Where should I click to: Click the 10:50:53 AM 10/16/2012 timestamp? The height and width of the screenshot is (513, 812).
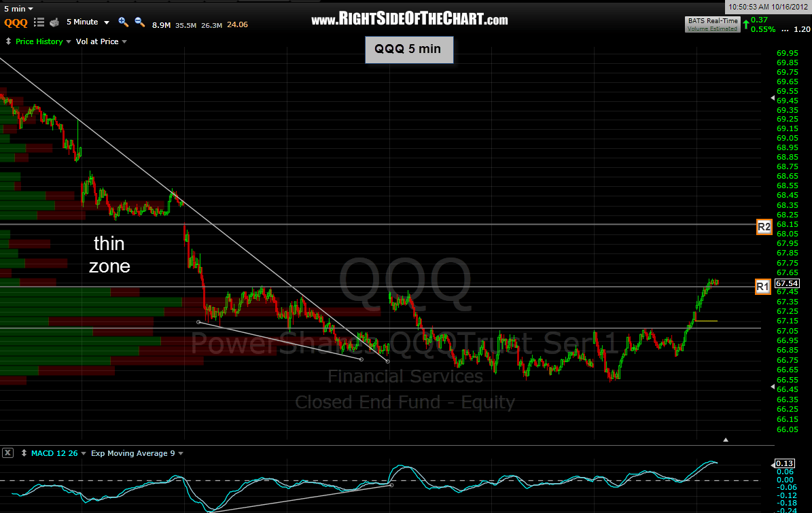(x=769, y=7)
